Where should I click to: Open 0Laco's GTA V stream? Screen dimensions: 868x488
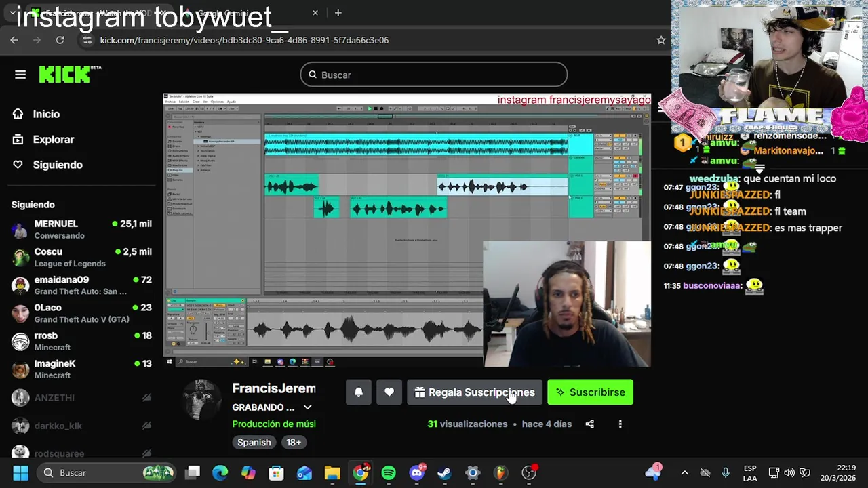coord(81,313)
